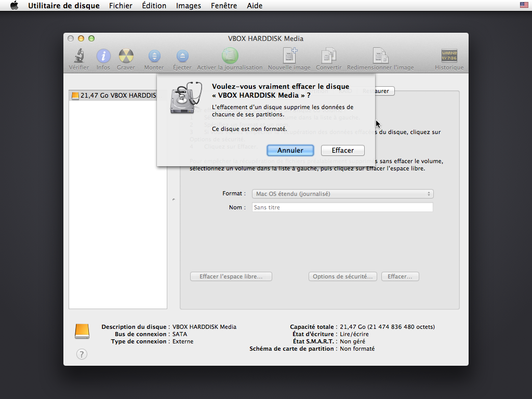Image resolution: width=532 pixels, height=399 pixels.
Task: Click Activer la journalisation icon
Action: click(230, 56)
